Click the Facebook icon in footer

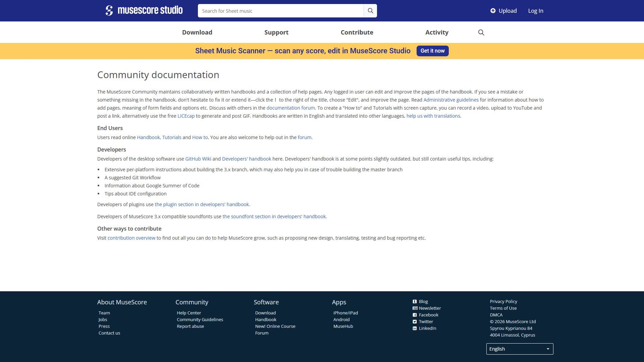[415, 315]
